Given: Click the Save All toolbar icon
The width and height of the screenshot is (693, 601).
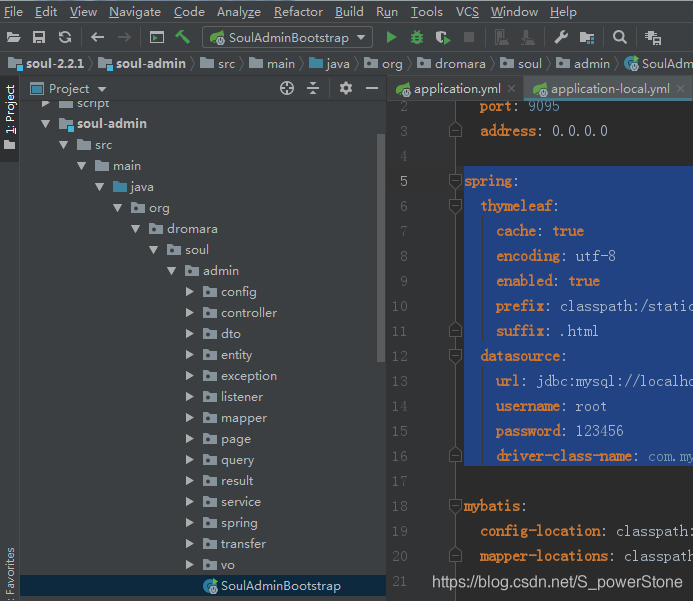Looking at the screenshot, I should click(39, 37).
